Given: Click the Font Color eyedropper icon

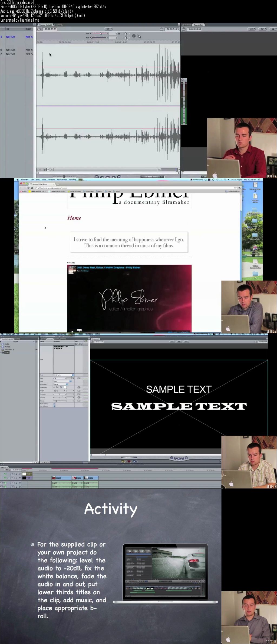Looking at the screenshot, I should (x=57, y=387).
